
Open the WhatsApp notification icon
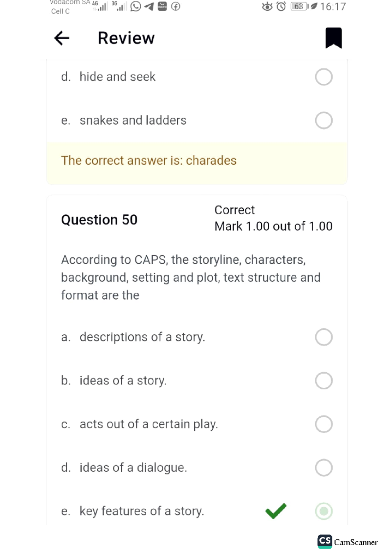(x=136, y=6)
